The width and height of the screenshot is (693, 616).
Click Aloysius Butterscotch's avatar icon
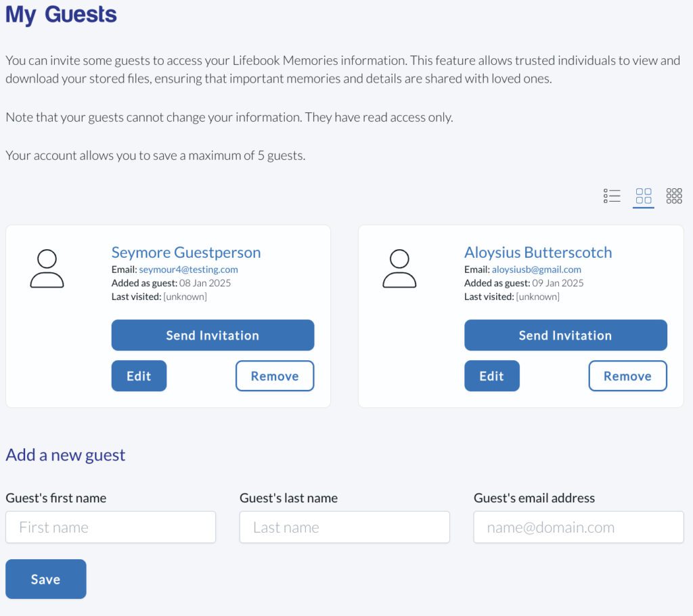399,269
